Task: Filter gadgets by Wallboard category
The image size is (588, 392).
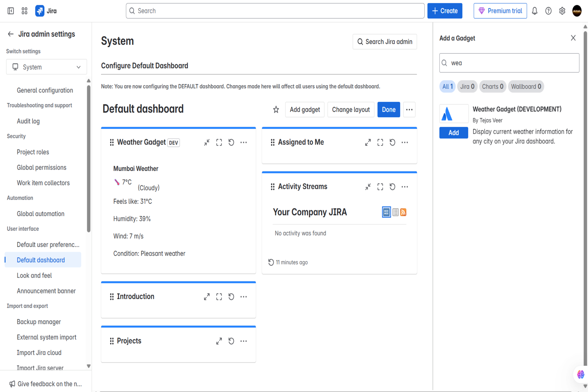Action: 526,87
